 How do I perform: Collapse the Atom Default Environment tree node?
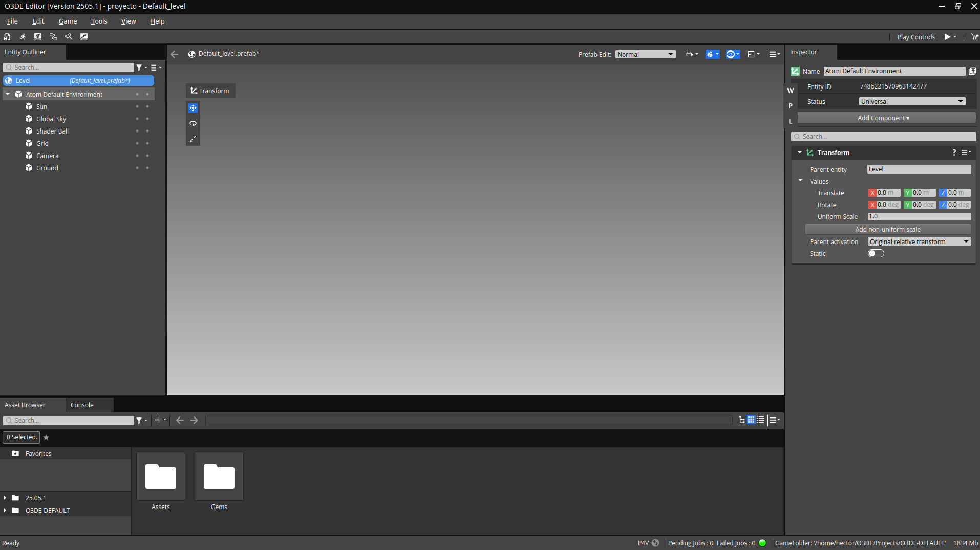pos(8,94)
